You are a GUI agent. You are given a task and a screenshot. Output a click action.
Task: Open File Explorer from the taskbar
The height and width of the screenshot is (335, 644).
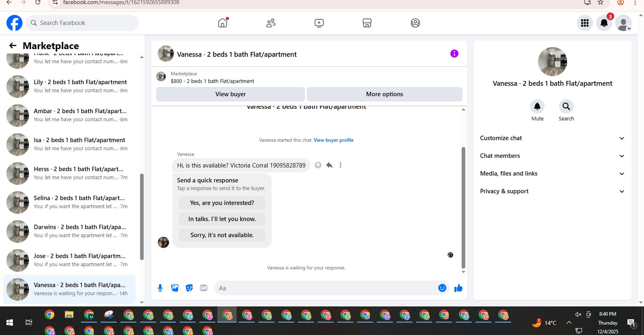(69, 315)
